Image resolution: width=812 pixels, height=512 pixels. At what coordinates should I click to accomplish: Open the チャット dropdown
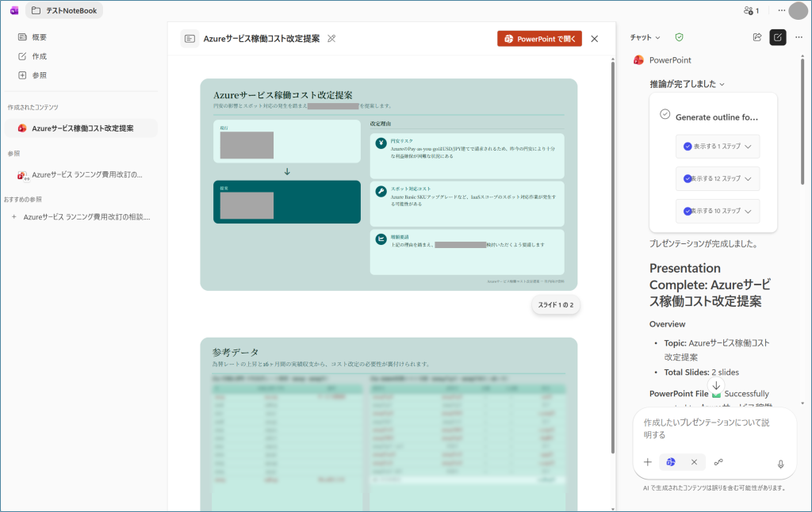(x=645, y=38)
